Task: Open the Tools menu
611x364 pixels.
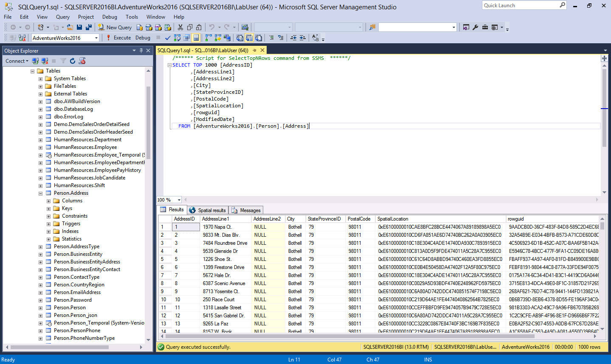Action: tap(132, 17)
